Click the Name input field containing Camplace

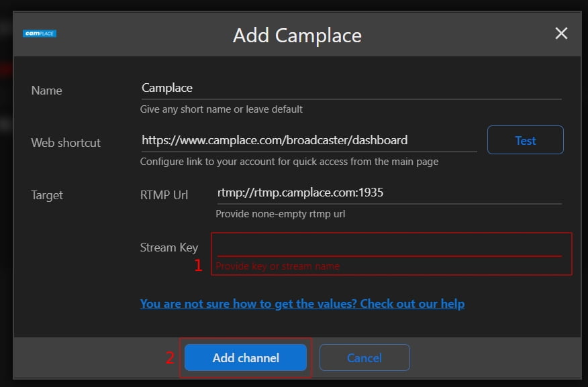click(351, 88)
